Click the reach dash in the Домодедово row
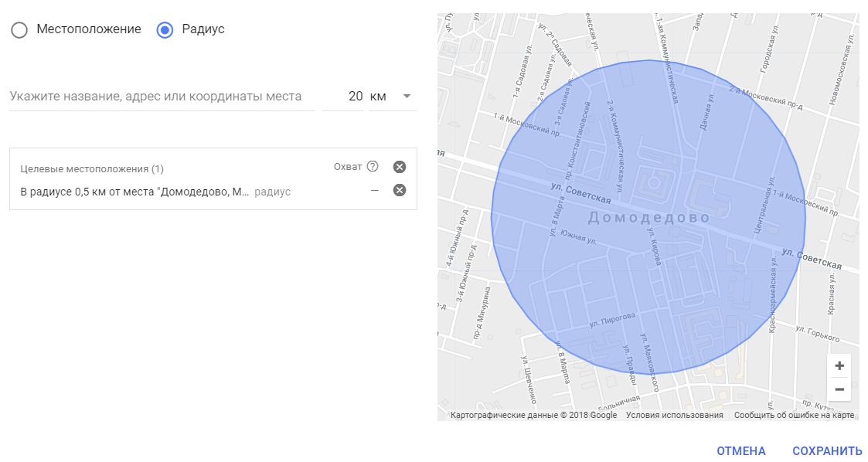 click(374, 191)
